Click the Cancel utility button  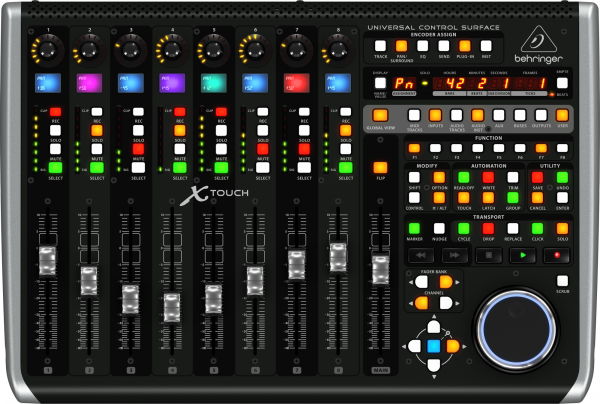tap(537, 198)
